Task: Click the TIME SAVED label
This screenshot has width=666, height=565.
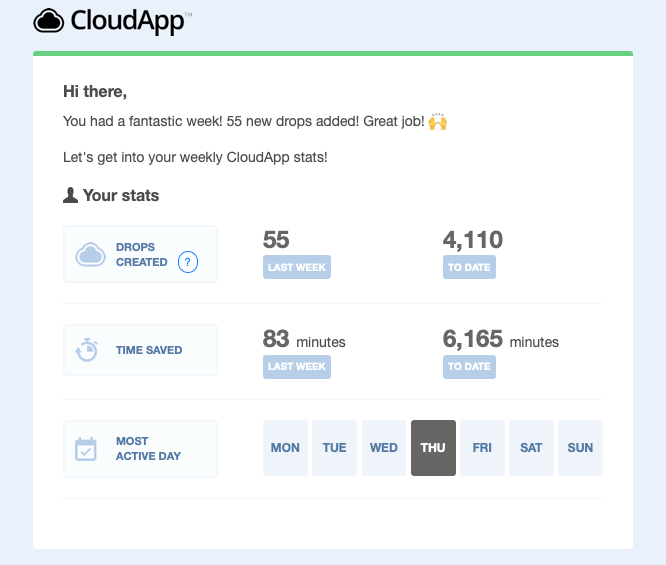Action: (149, 350)
